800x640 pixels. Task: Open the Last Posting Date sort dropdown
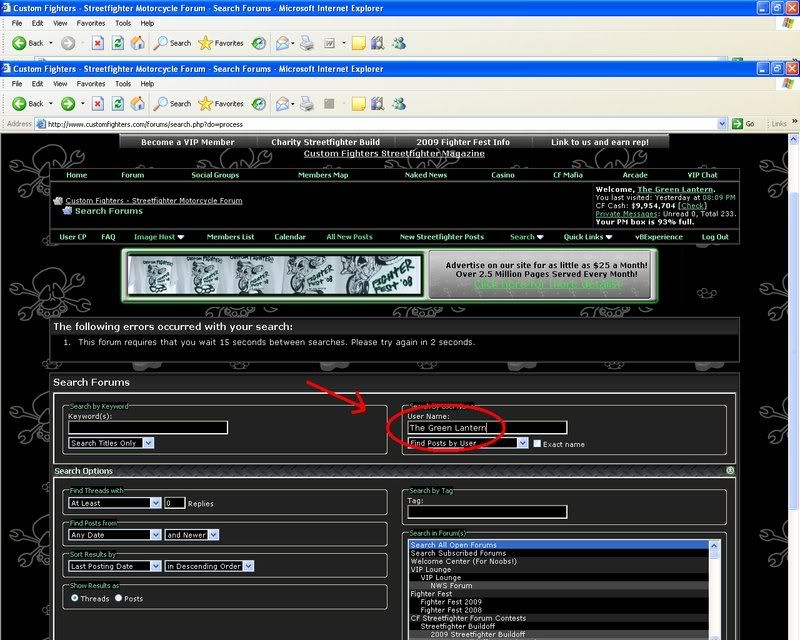click(x=115, y=566)
